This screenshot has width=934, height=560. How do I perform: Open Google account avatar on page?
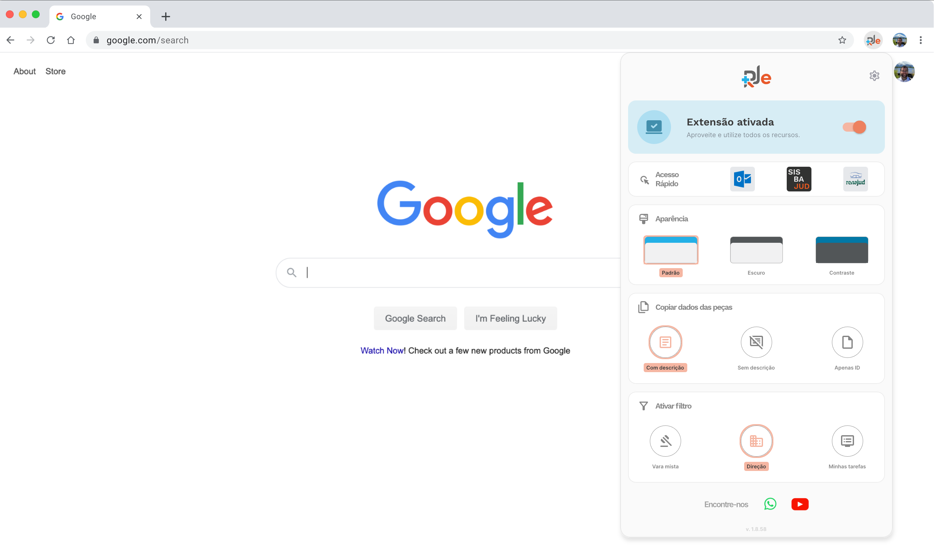(904, 72)
